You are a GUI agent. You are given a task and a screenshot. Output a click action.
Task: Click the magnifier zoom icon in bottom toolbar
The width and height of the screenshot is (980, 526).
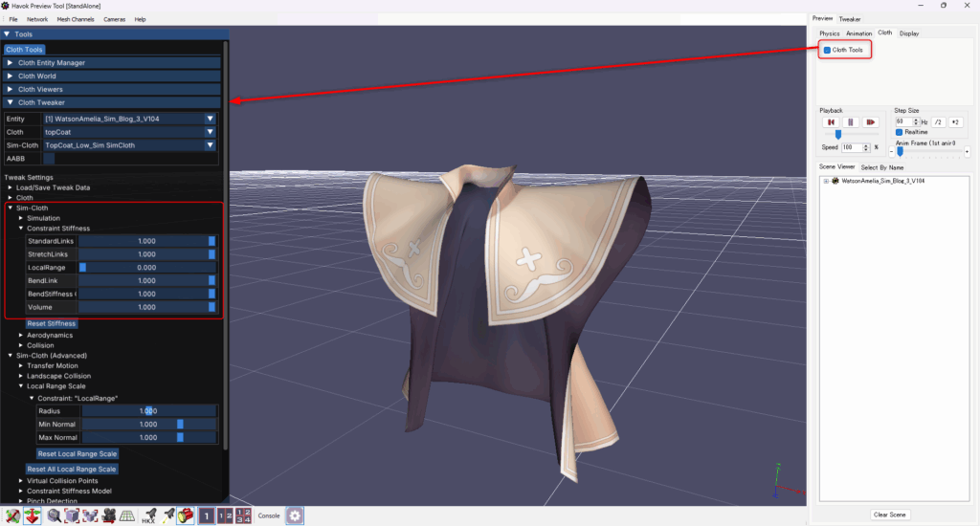pyautogui.click(x=55, y=515)
